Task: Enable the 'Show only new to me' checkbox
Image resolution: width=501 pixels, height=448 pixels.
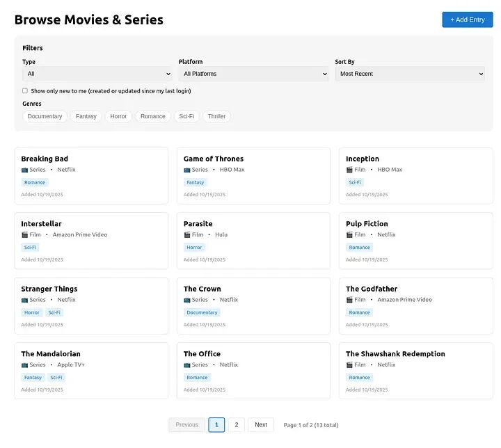Action: [x=25, y=90]
